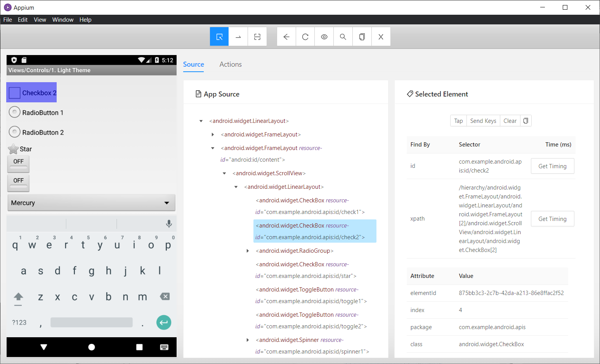Tap the microphone icon on the device keyboard
Viewport: 600px width, 364px height.
169,224
